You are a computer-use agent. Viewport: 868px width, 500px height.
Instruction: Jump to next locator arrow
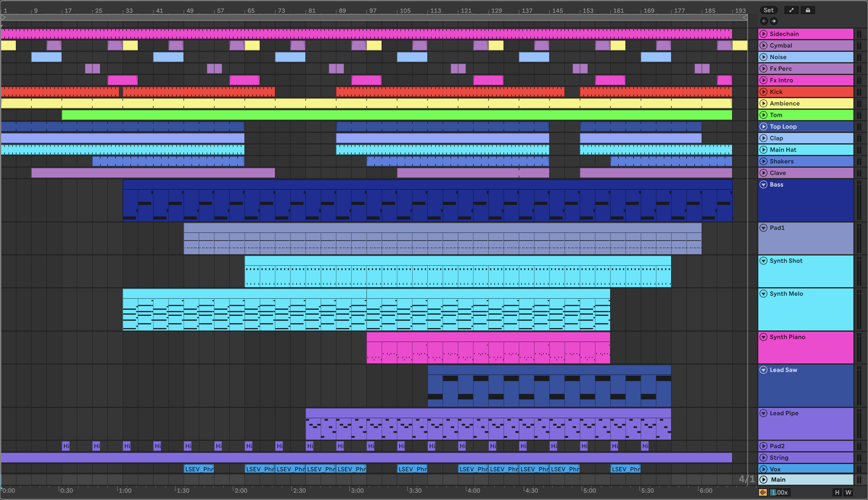774,21
